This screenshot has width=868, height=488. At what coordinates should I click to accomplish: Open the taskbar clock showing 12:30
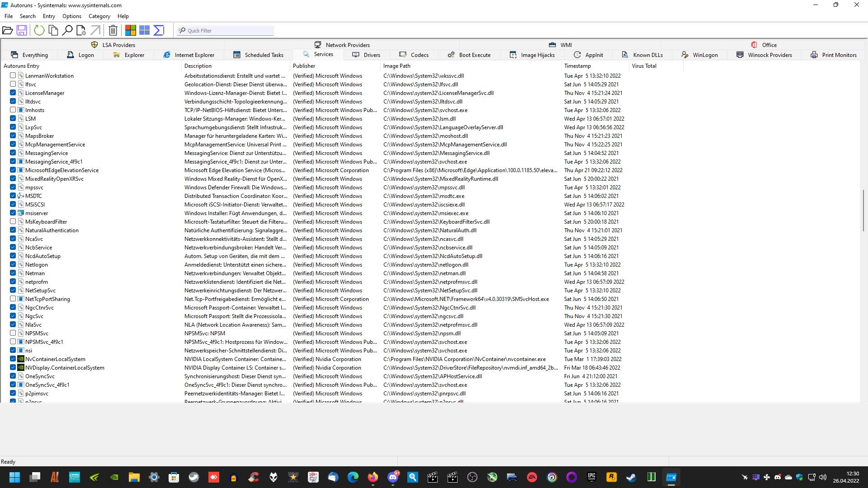846,477
